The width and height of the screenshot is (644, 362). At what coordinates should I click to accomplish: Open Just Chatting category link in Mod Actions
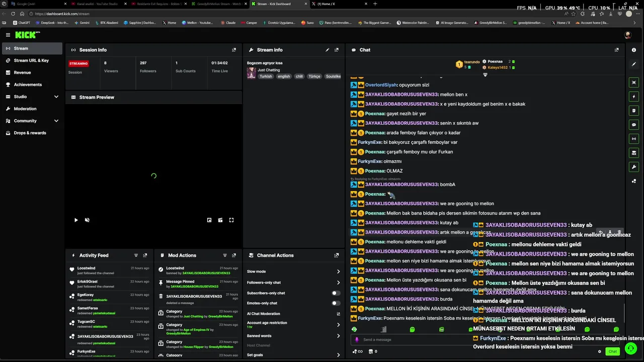(x=193, y=317)
